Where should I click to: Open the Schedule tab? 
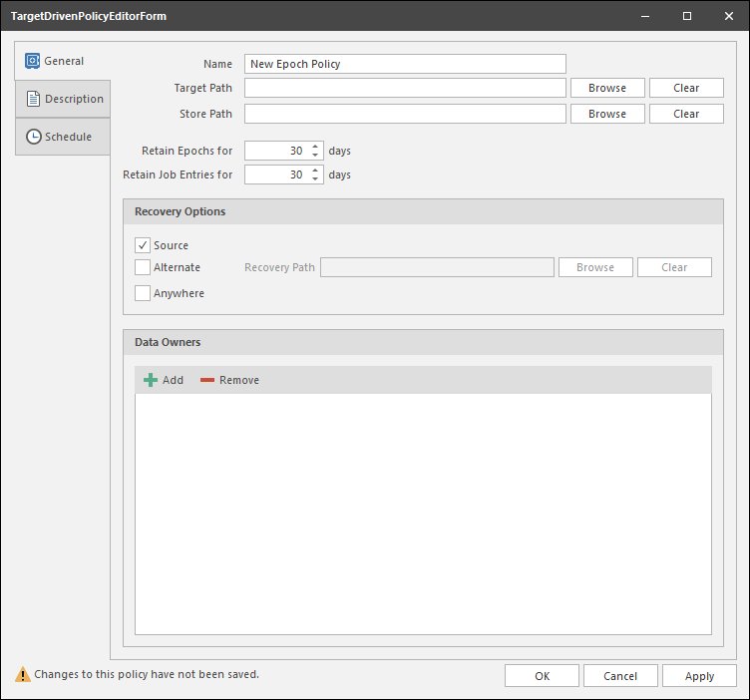point(63,137)
